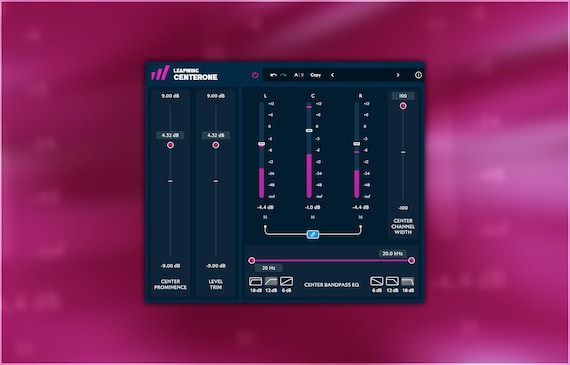Click the low-cut frequency handle at 20 Hz
This screenshot has height=365, width=570.
pos(251,260)
